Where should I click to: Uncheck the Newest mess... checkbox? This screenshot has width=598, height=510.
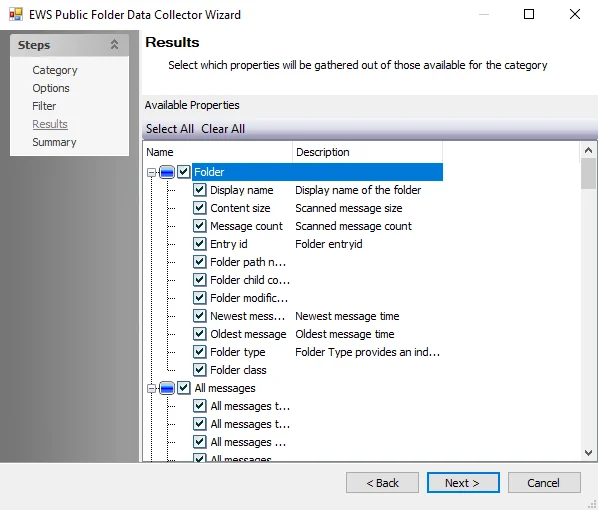199,316
